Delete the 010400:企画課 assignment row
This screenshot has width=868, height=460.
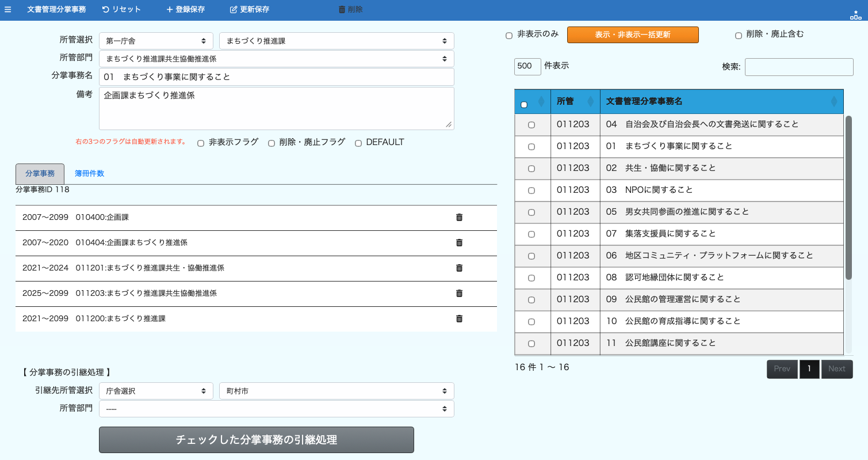coord(459,217)
